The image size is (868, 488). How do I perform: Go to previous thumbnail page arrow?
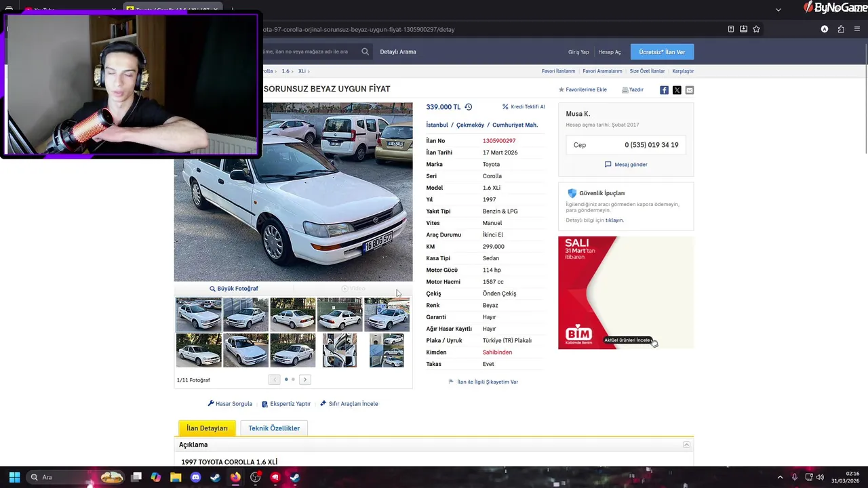(274, 380)
